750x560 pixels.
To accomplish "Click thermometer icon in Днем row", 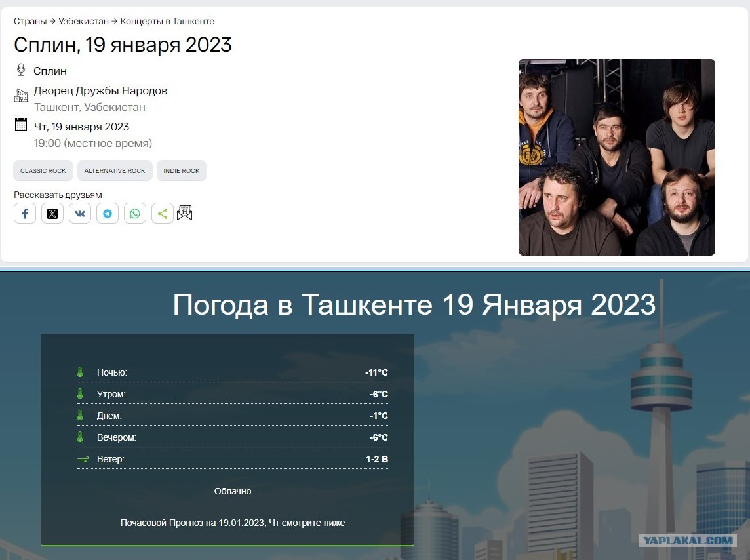I will [x=81, y=415].
